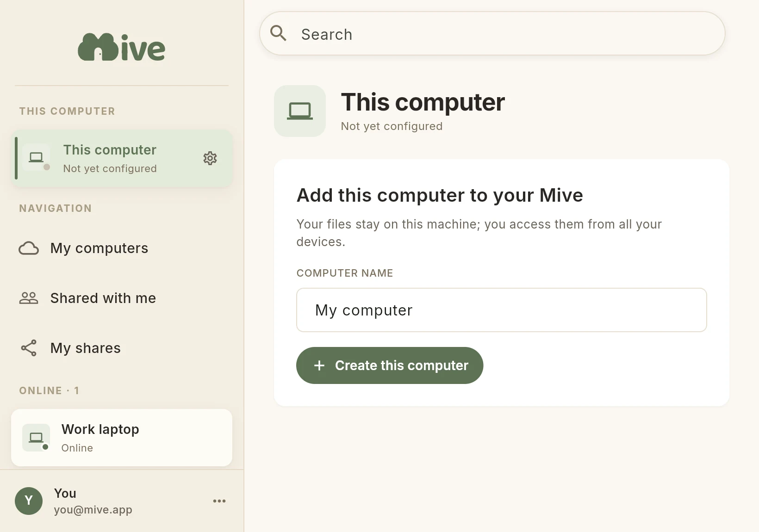Click the 'Not yet configured' header subtitle
The width and height of the screenshot is (759, 532).
pos(392,126)
